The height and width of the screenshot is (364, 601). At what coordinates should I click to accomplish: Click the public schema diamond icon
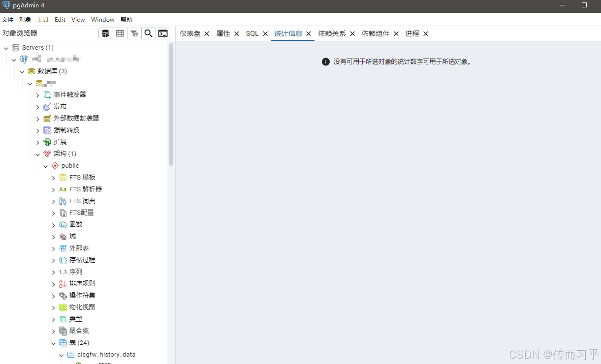point(55,166)
